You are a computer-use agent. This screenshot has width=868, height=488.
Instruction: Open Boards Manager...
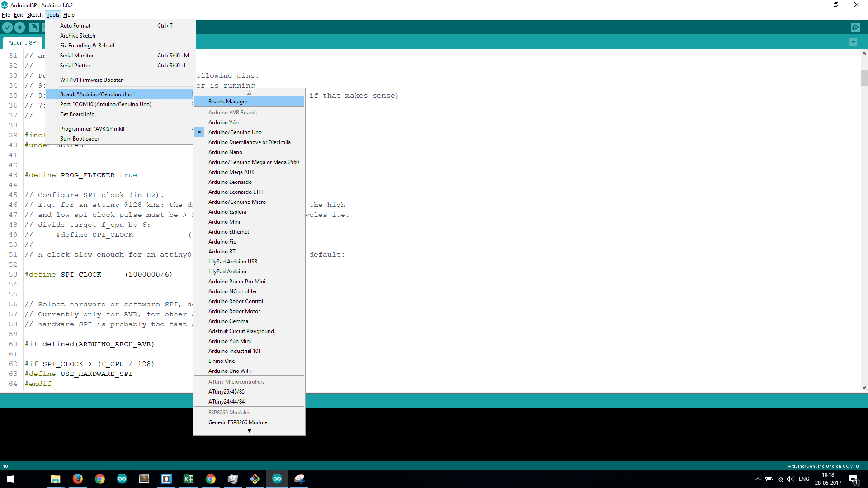point(249,102)
